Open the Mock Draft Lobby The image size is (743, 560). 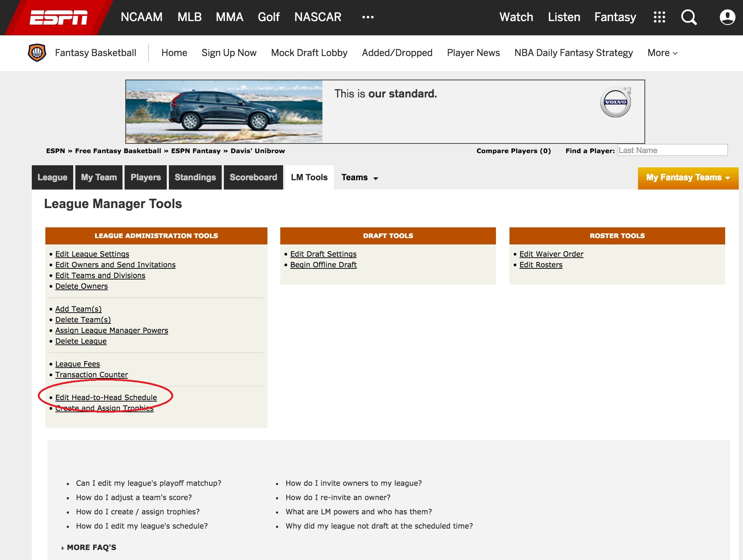pyautogui.click(x=309, y=53)
